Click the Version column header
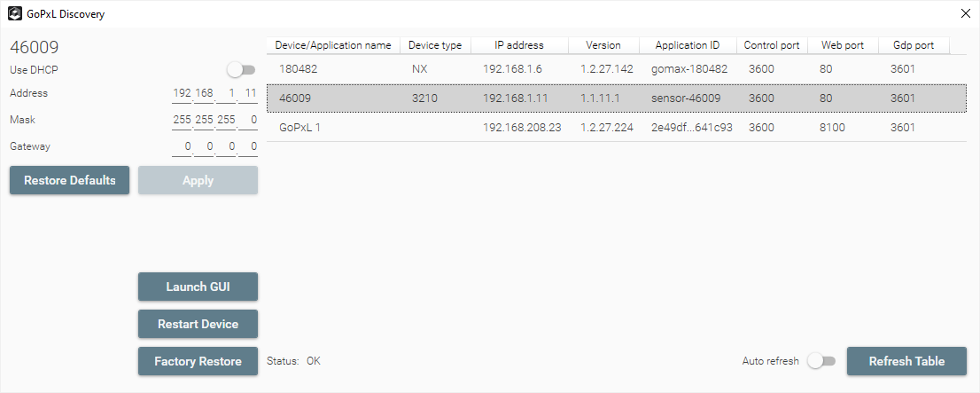The width and height of the screenshot is (980, 393). coord(603,45)
